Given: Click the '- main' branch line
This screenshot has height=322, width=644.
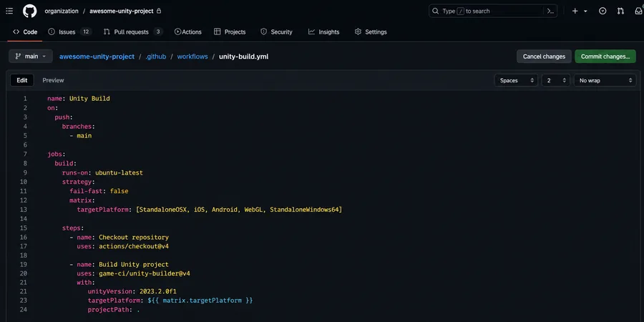Looking at the screenshot, I should pyautogui.click(x=80, y=135).
